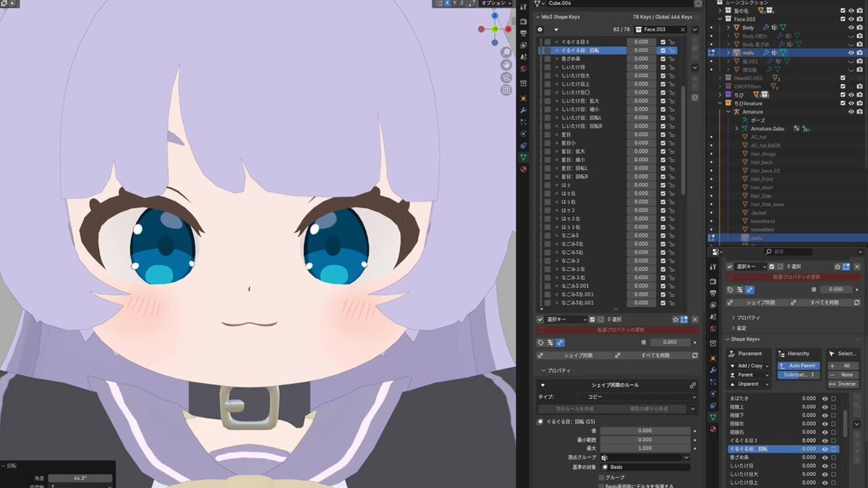Open the Select menu in Shape Keys+

[x=842, y=354]
